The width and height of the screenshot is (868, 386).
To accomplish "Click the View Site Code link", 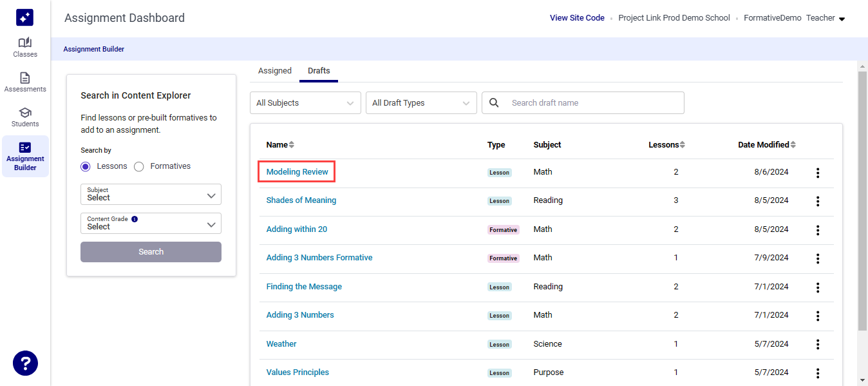I will (576, 17).
